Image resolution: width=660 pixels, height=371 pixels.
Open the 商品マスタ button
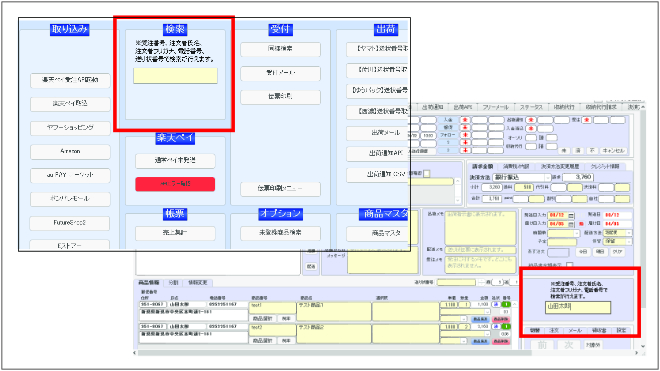coord(378,233)
